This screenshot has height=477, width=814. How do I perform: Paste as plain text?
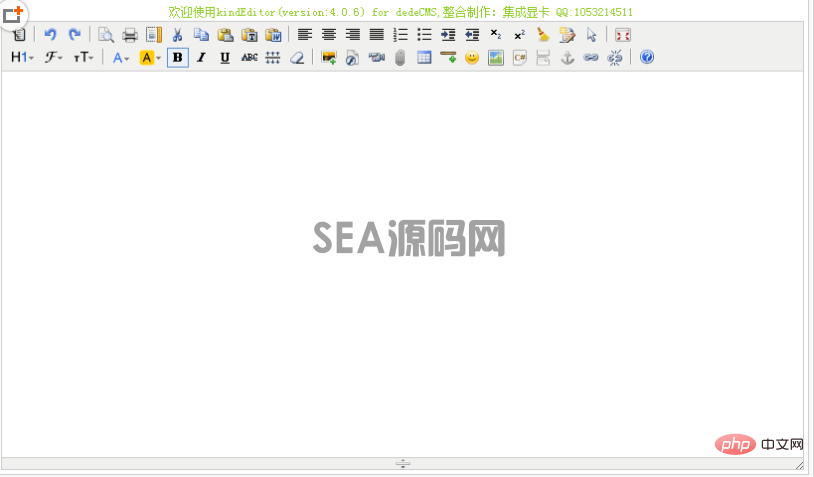point(250,35)
